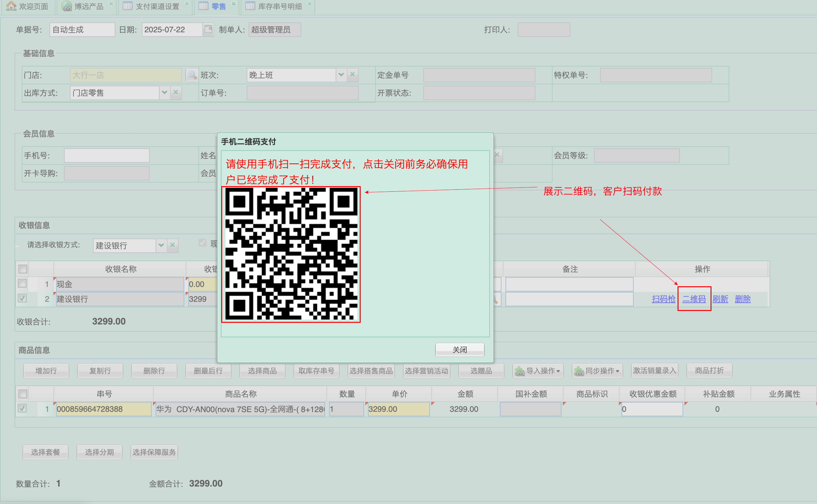The image size is (817, 504).
Task: Click the 删除行 button
Action: 154,371
